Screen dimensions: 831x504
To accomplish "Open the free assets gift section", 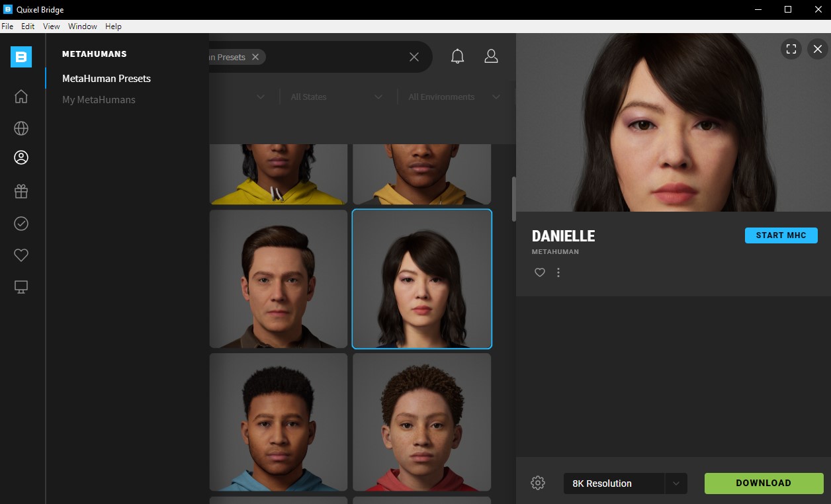I will 21,190.
